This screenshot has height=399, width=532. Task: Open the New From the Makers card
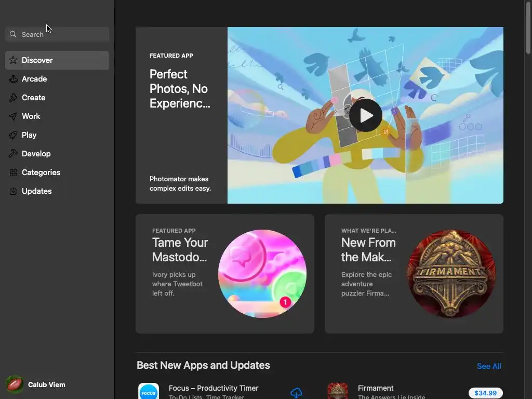(414, 274)
